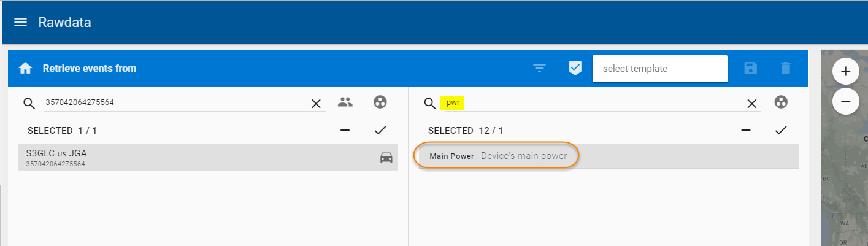
Task: Click the group circles icon in vehicle panel
Action: [x=380, y=102]
